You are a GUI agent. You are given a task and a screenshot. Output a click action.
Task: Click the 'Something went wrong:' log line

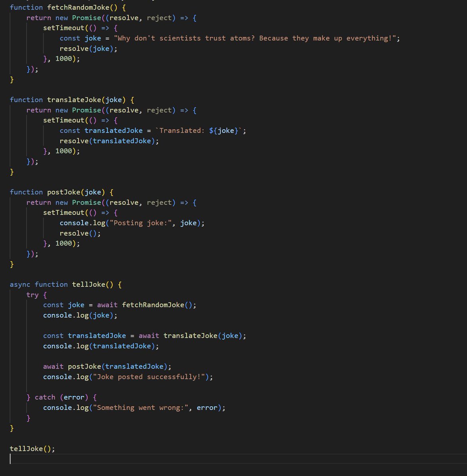(x=134, y=408)
